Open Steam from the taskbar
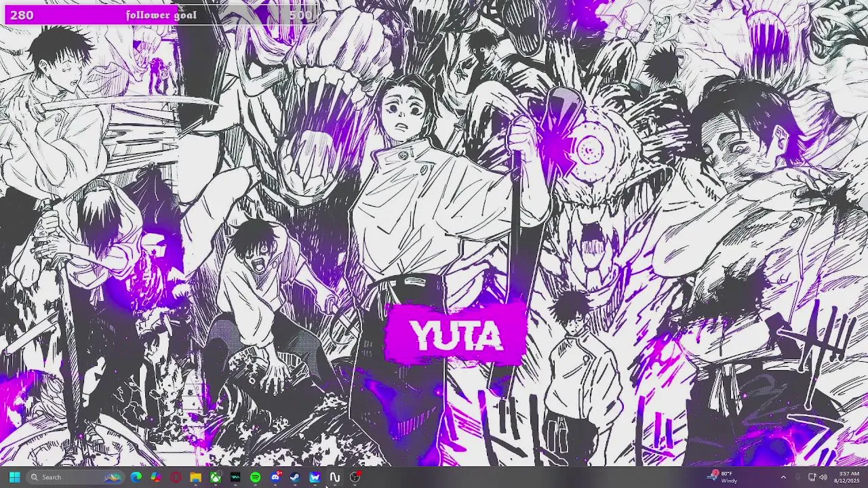 [295, 477]
